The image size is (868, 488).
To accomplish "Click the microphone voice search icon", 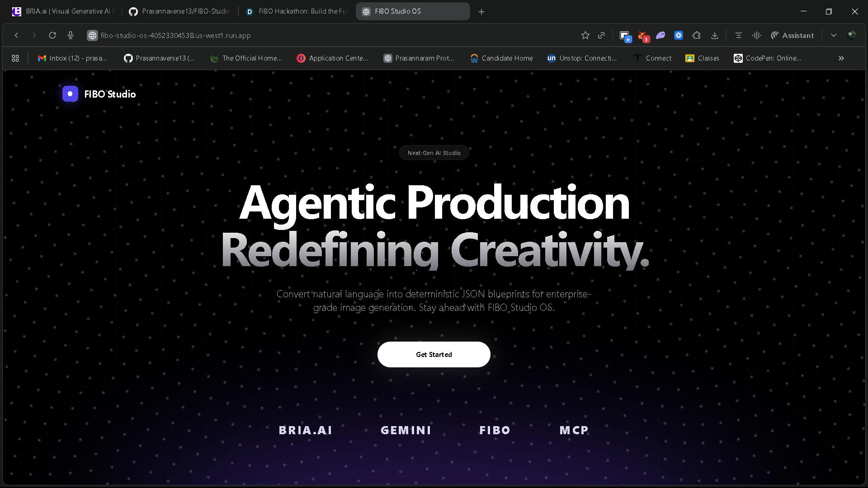I will coord(71,35).
